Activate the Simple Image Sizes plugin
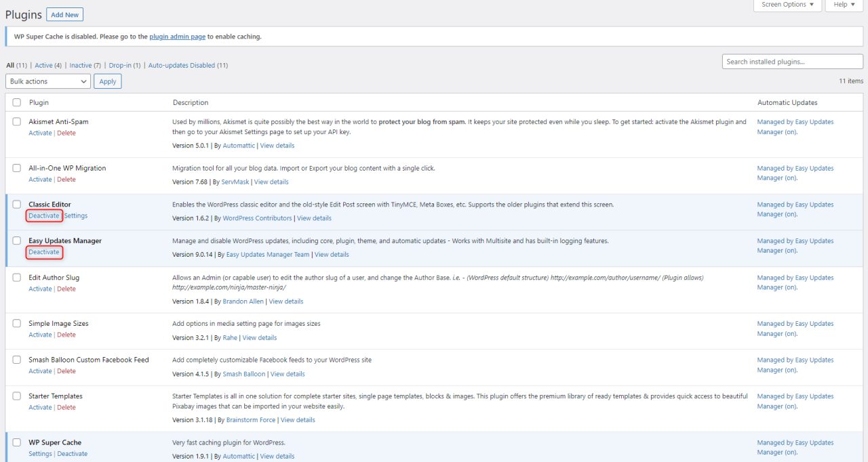 pyautogui.click(x=40, y=334)
